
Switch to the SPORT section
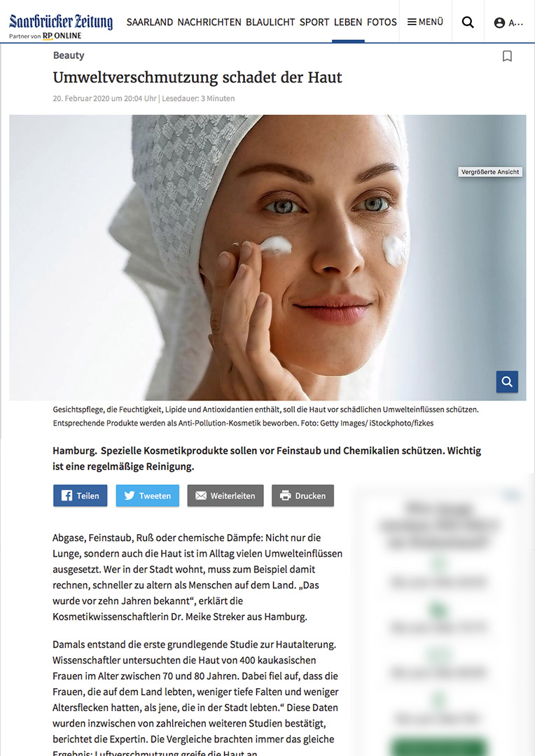tap(314, 22)
